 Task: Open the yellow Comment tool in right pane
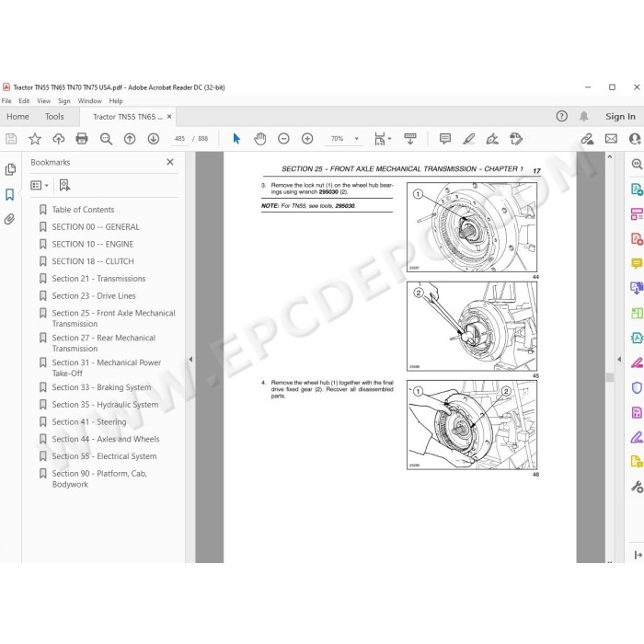[637, 263]
